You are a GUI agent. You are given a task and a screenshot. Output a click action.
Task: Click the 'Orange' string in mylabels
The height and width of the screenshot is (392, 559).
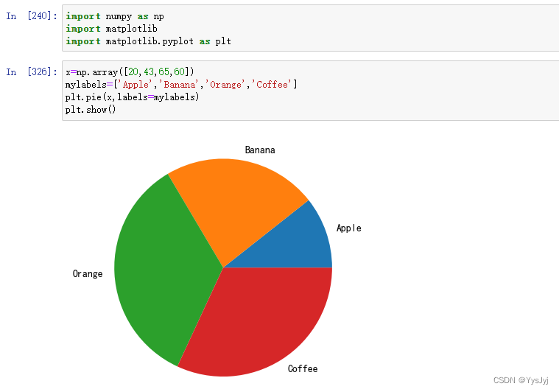pyautogui.click(x=225, y=85)
